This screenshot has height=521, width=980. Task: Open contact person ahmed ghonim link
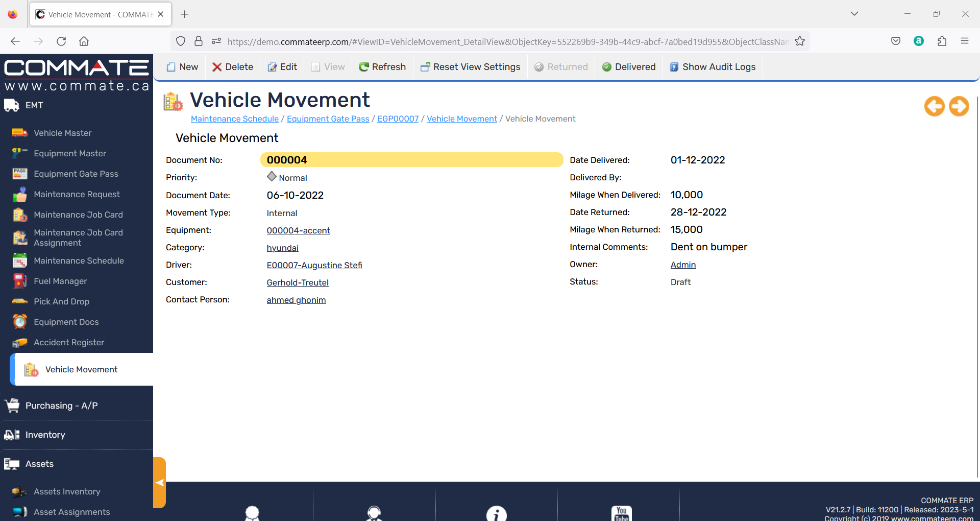click(x=296, y=300)
